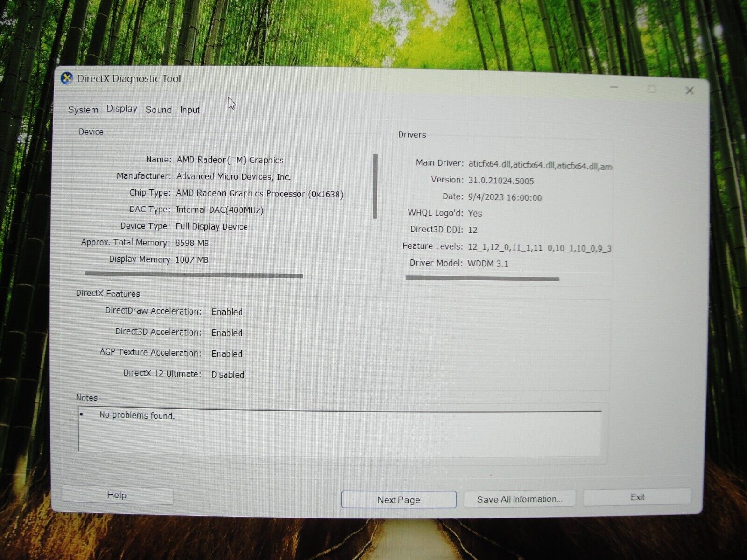
Task: Click the Drivers panel horizontal scrollbar
Action: pos(482,279)
